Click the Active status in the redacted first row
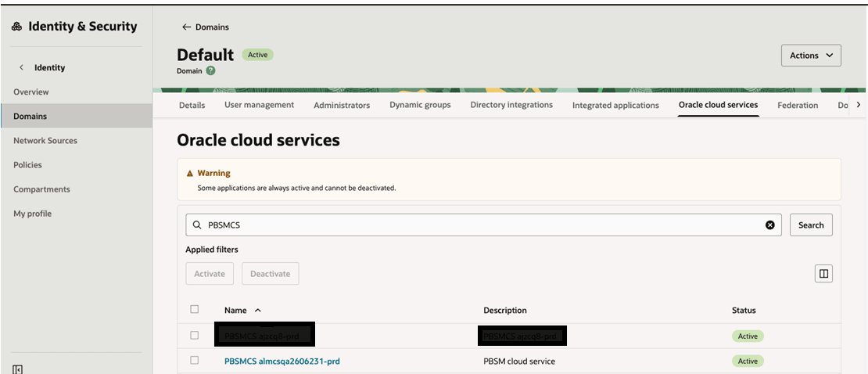The width and height of the screenshot is (868, 374). point(748,336)
